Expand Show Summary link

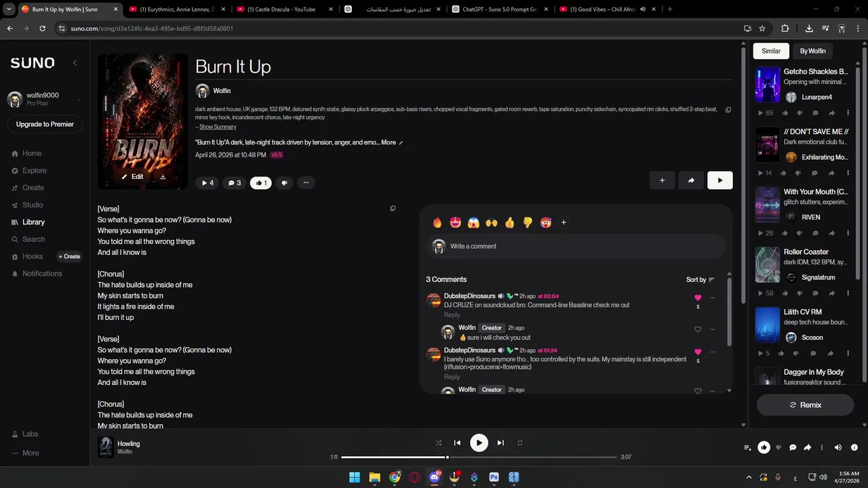click(x=218, y=127)
